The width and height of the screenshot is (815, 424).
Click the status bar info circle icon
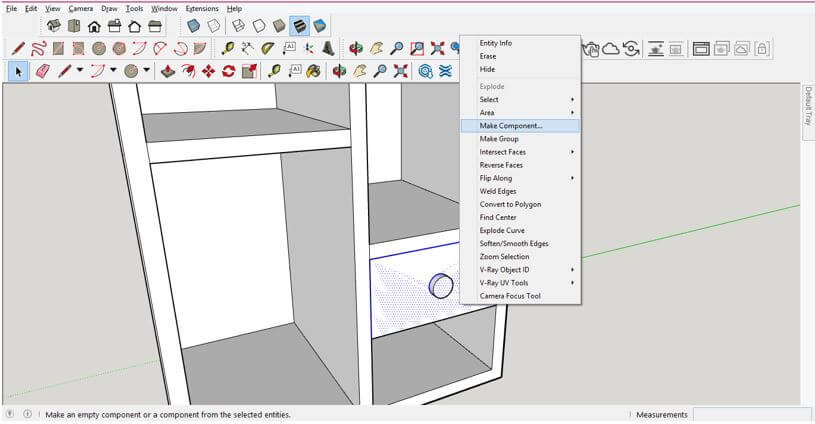coord(27,414)
